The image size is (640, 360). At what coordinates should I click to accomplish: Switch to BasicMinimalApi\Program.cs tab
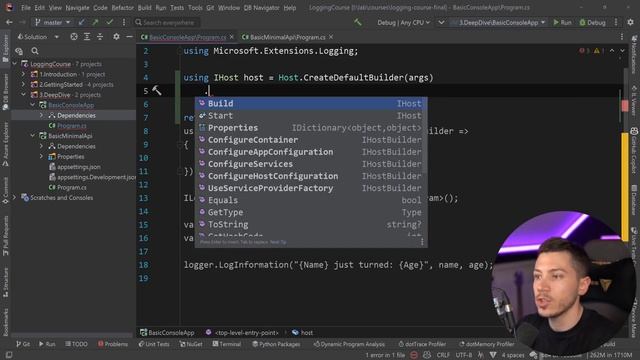point(287,37)
